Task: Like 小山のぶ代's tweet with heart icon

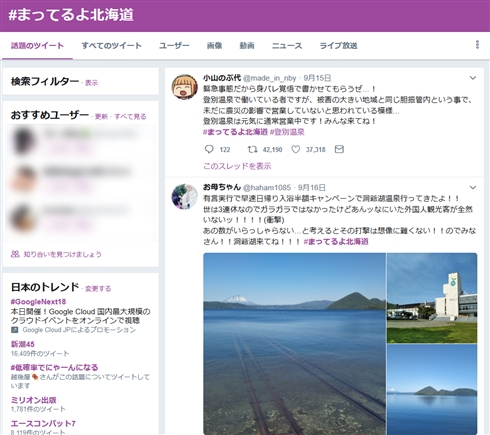Action: tap(296, 149)
